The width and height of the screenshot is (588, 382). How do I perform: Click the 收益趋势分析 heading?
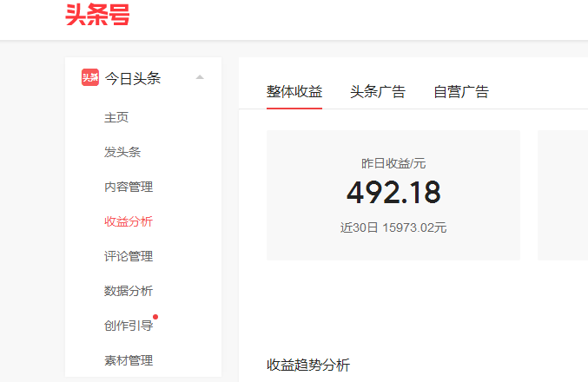coord(308,365)
